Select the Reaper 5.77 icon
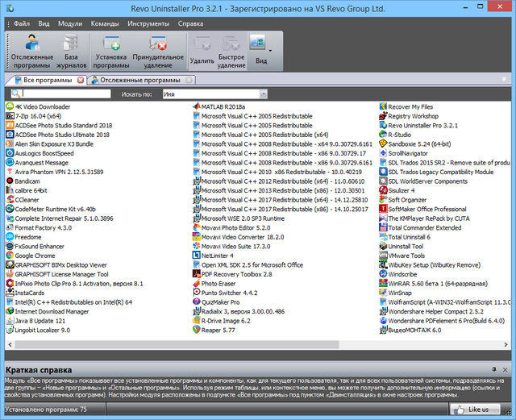 coord(197,330)
